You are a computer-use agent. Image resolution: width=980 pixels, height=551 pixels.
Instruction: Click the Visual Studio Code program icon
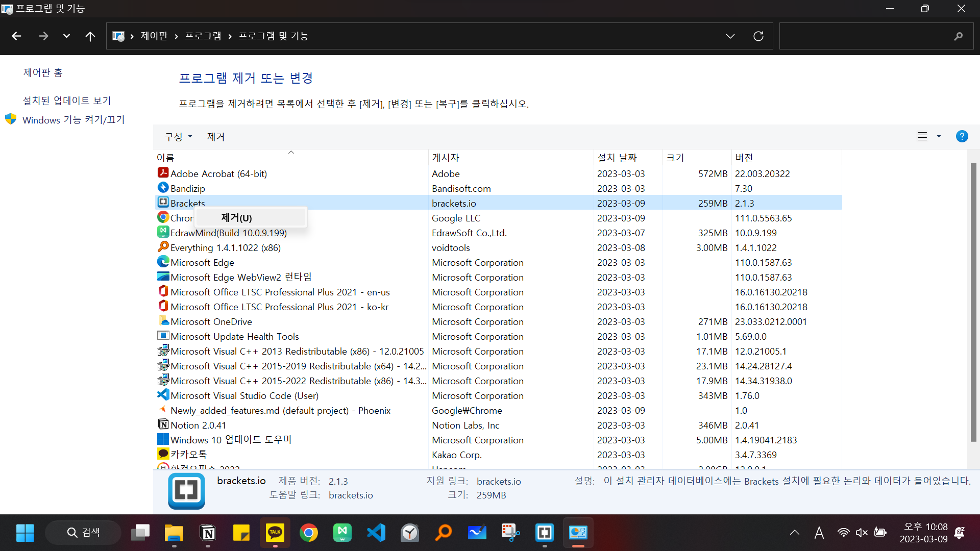point(163,395)
